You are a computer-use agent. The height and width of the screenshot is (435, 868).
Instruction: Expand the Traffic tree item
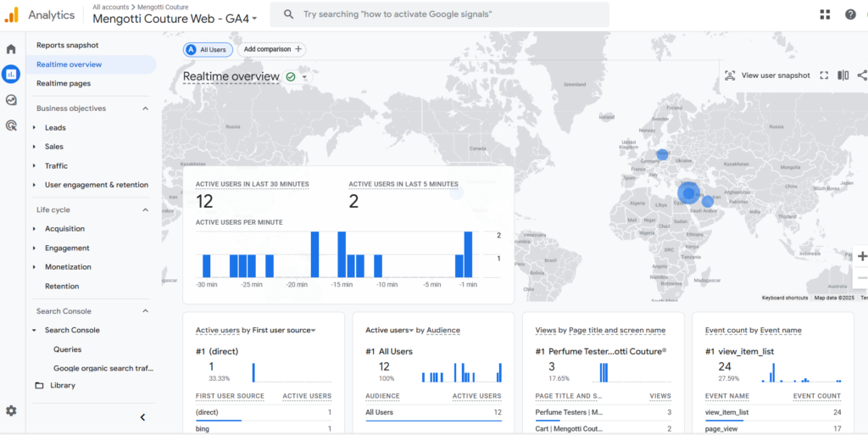34,166
